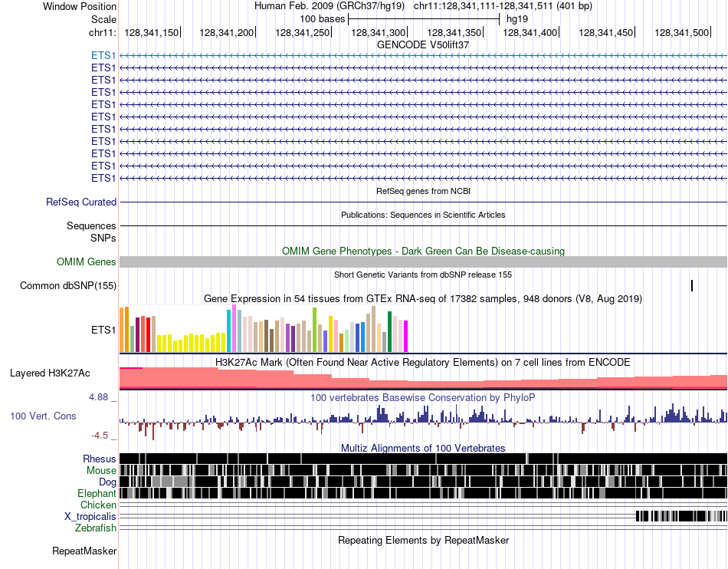This screenshot has width=728, height=569.
Task: Open the RefSeq genes from NCBI title
Action: click(x=423, y=191)
